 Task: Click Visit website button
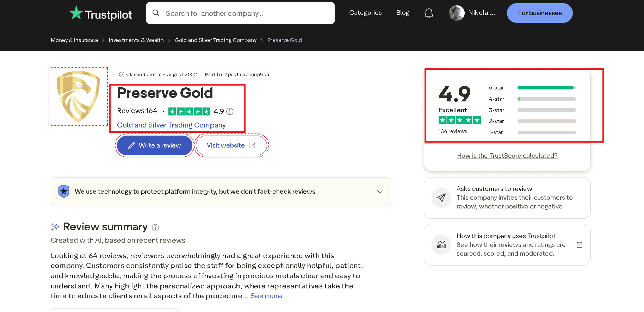coord(231,145)
